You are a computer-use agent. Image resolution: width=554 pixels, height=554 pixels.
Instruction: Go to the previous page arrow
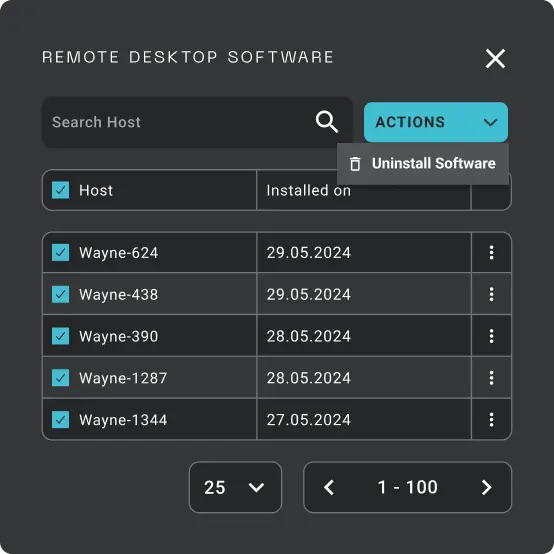click(329, 487)
